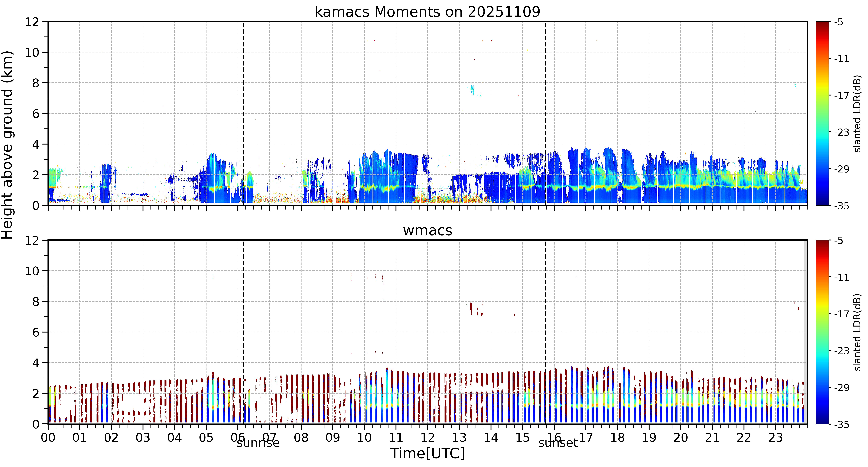Click x-axis tick label "05"
The image size is (868, 467).
pos(206,438)
